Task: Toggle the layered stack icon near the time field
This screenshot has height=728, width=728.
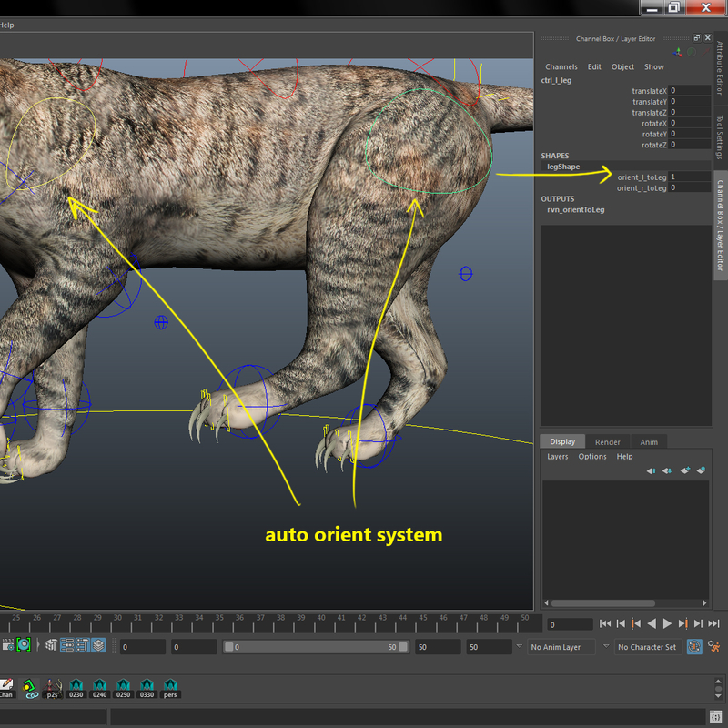Action: pos(98,645)
